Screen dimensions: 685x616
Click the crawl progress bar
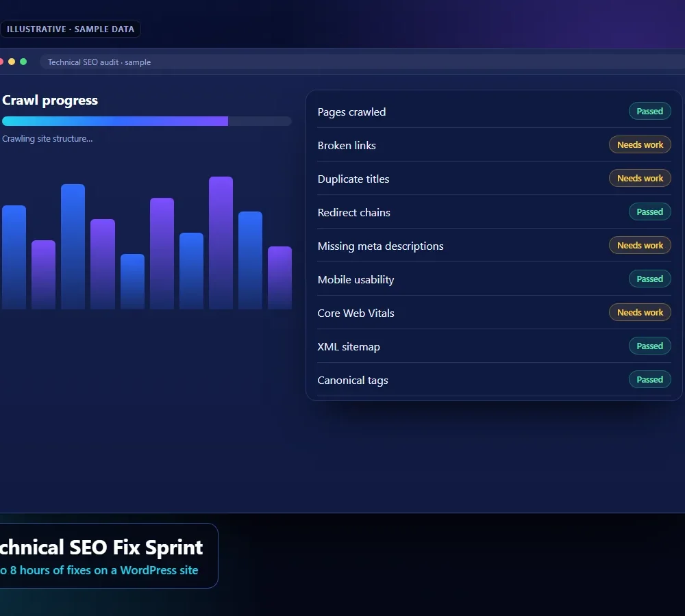click(x=147, y=121)
